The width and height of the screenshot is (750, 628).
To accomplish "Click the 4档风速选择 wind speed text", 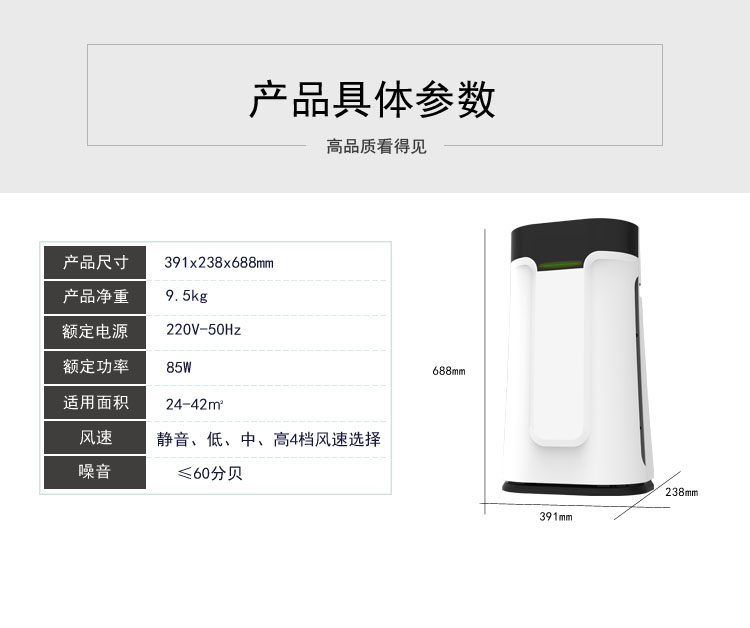I will [335, 439].
